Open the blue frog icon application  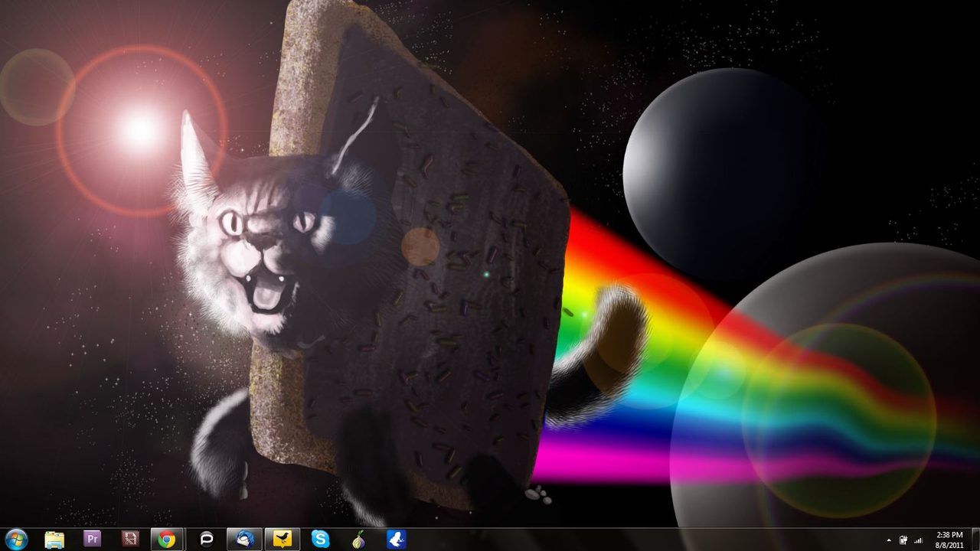point(397,540)
